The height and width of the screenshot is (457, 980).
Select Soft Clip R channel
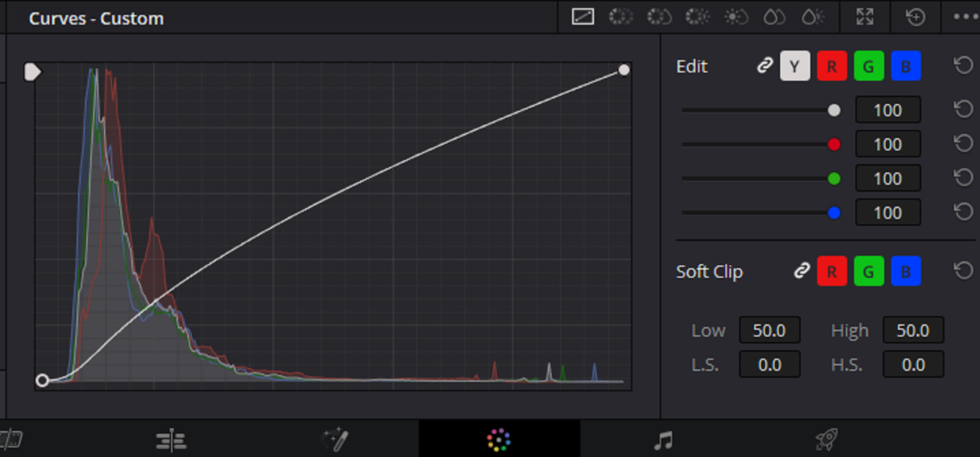831,271
